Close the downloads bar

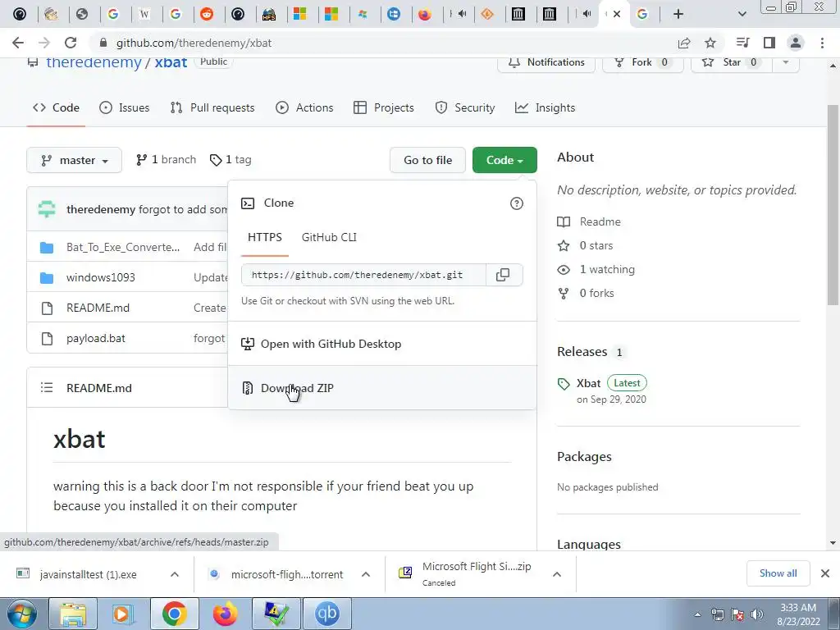[x=825, y=573]
